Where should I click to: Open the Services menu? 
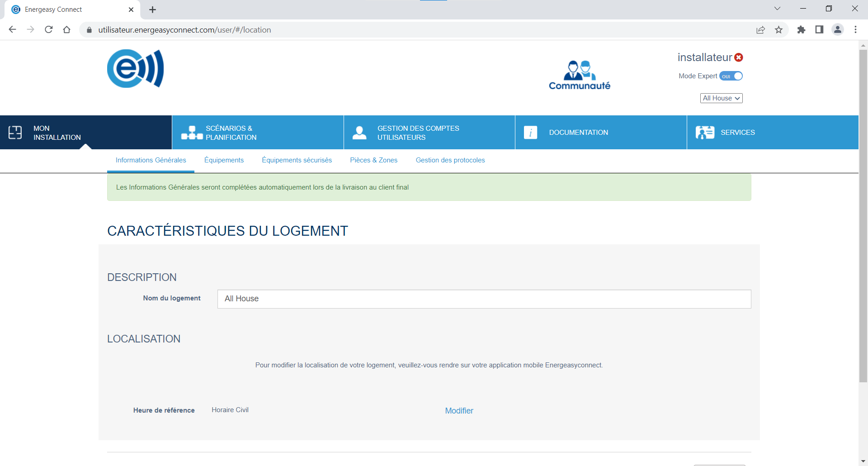click(773, 133)
